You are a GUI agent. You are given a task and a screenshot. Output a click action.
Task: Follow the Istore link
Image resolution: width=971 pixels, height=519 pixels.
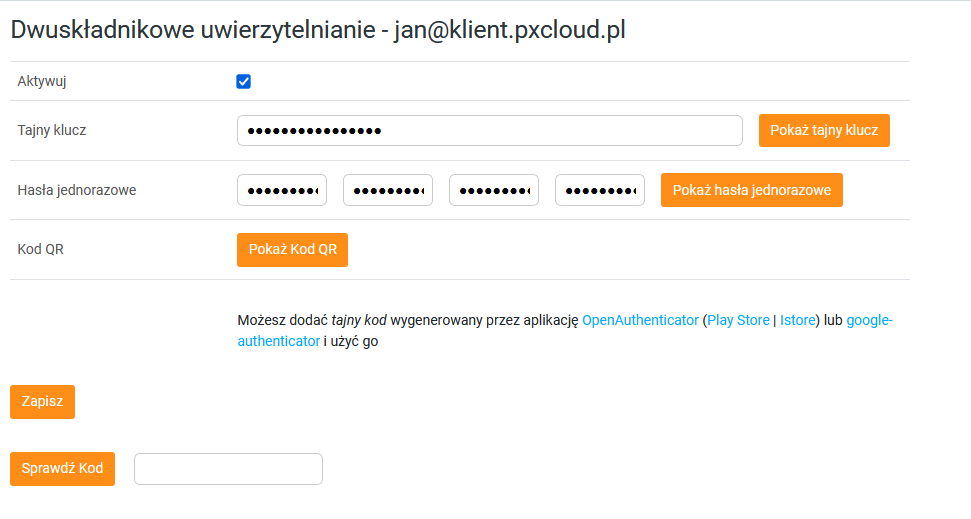point(798,320)
